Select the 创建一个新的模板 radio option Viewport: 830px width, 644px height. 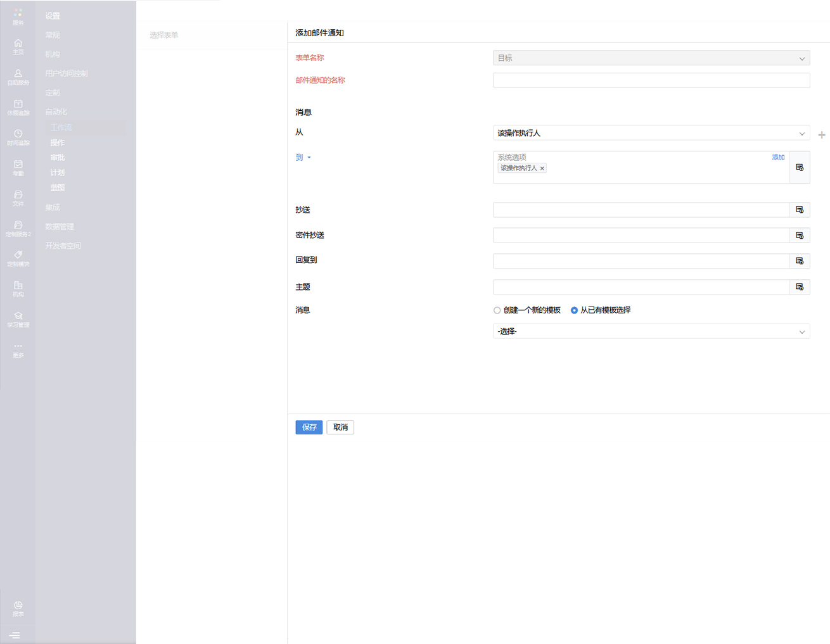(x=497, y=310)
